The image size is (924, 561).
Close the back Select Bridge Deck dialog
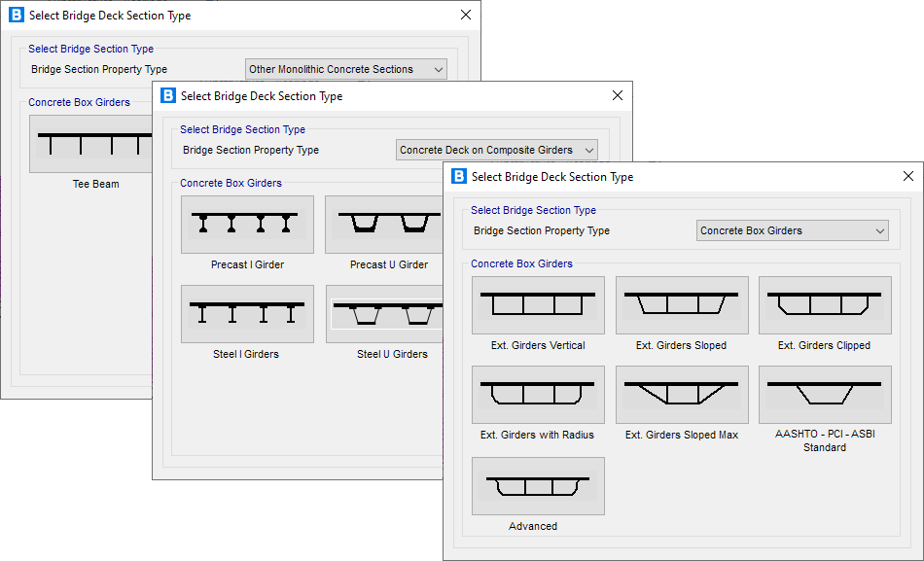(465, 15)
